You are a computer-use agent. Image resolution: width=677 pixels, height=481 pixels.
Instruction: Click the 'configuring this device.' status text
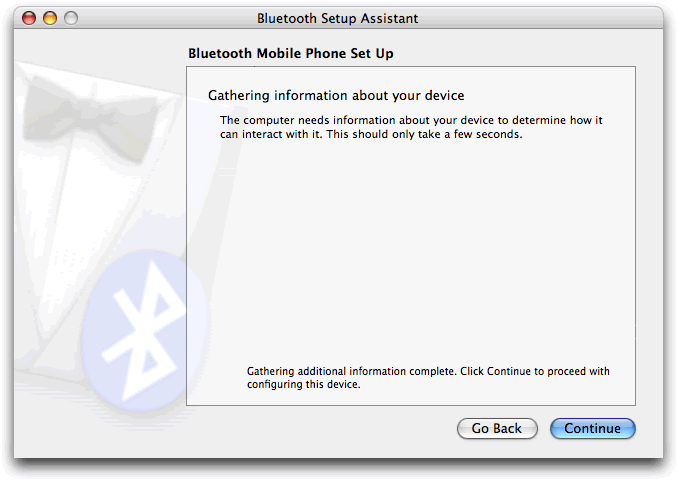pos(303,385)
